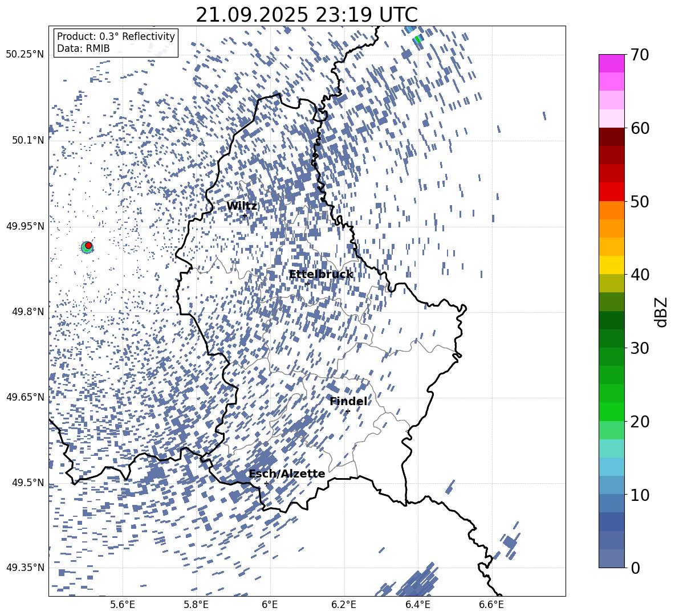The width and height of the screenshot is (675, 616).
Task: Click the Esch/Alzette location cross marker
Action: 266,483
